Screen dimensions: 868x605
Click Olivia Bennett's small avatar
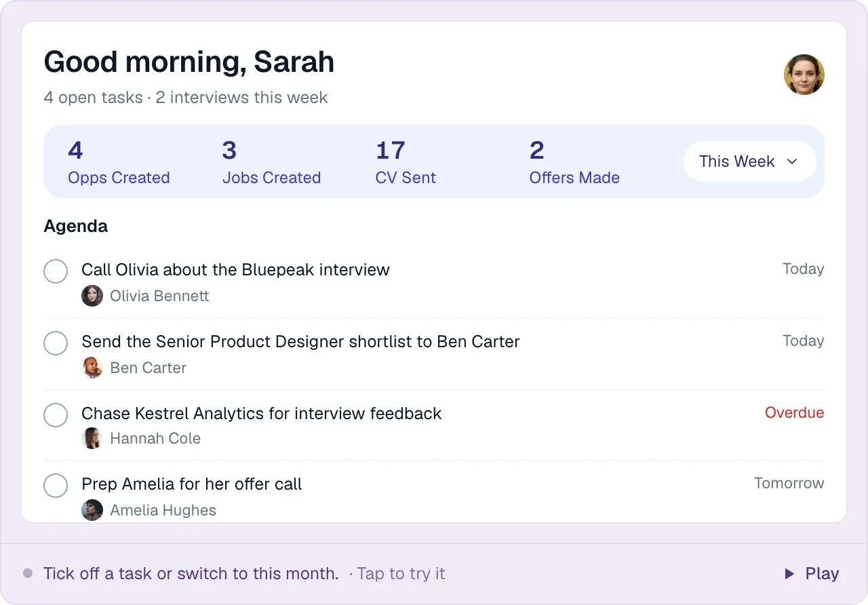click(92, 296)
